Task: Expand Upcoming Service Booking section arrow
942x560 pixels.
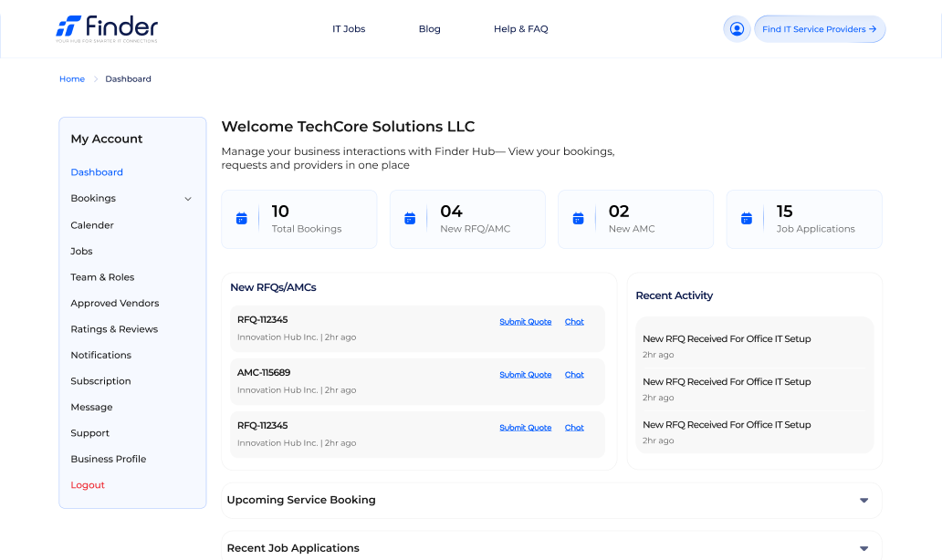Action: coord(863,500)
